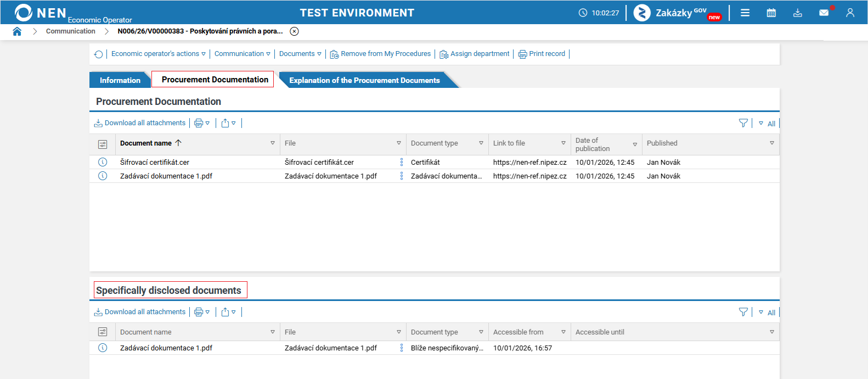Screen dimensions: 868x379
Task: Click the Šifrovací certifikát.cer file cell
Action: (319, 162)
